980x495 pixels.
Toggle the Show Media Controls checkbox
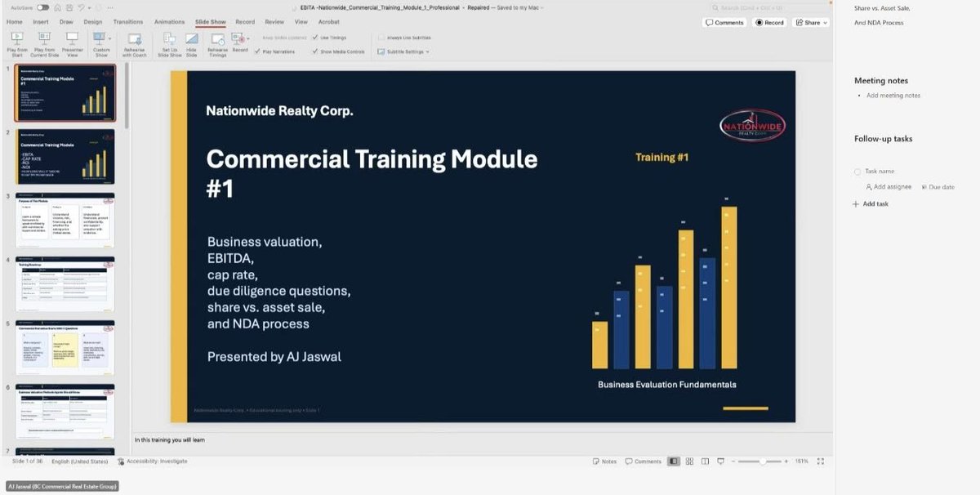click(x=315, y=51)
